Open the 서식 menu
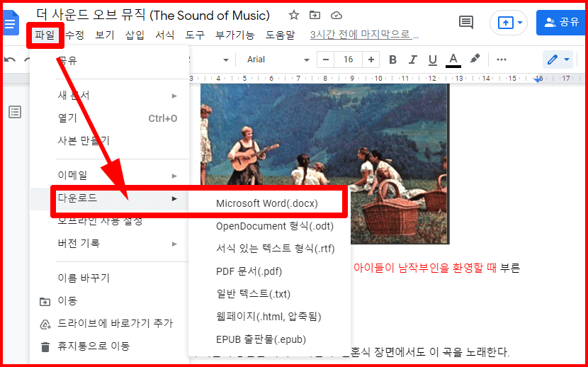The image size is (588, 367). click(164, 35)
